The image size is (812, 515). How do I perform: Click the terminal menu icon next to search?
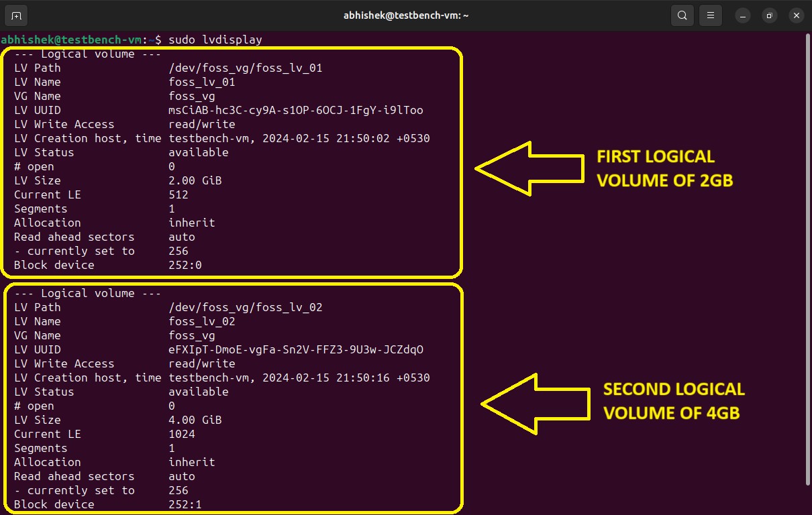710,15
